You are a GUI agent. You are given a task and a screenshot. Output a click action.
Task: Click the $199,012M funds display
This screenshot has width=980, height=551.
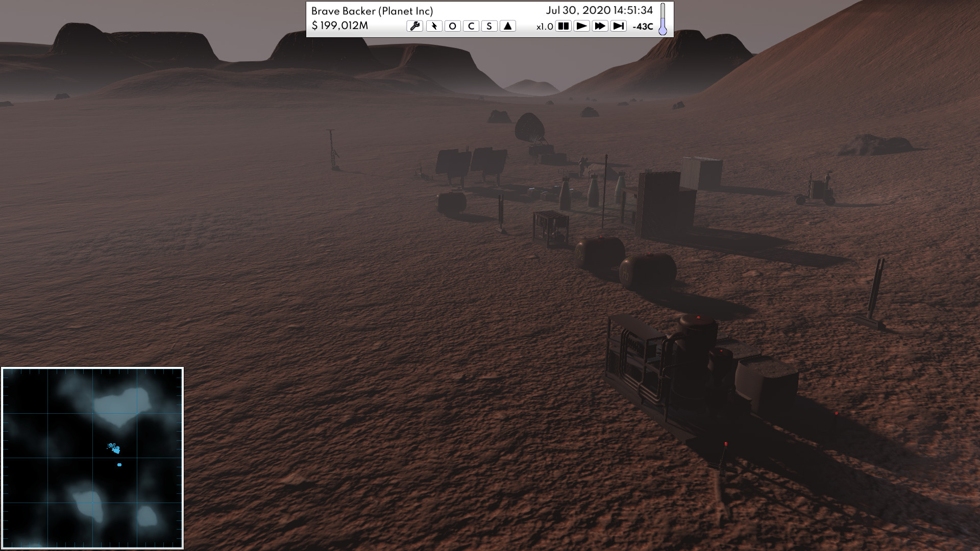coord(339,26)
